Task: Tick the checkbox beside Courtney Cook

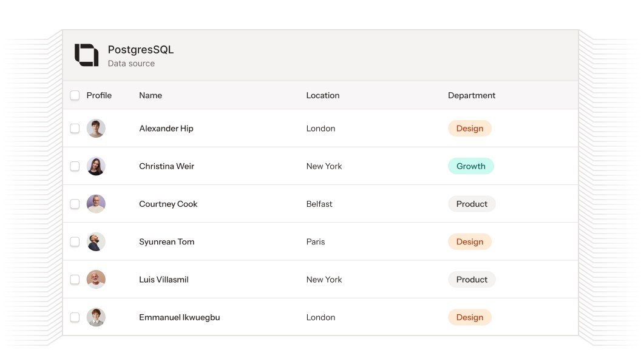Action: (75, 204)
